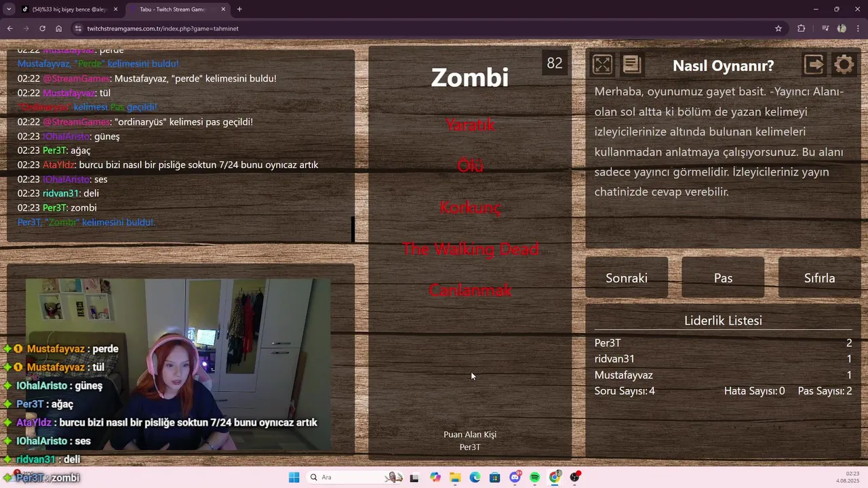Viewport: 868px width, 488px height.
Task: Open the Chrome three-dot menu
Action: (859, 28)
